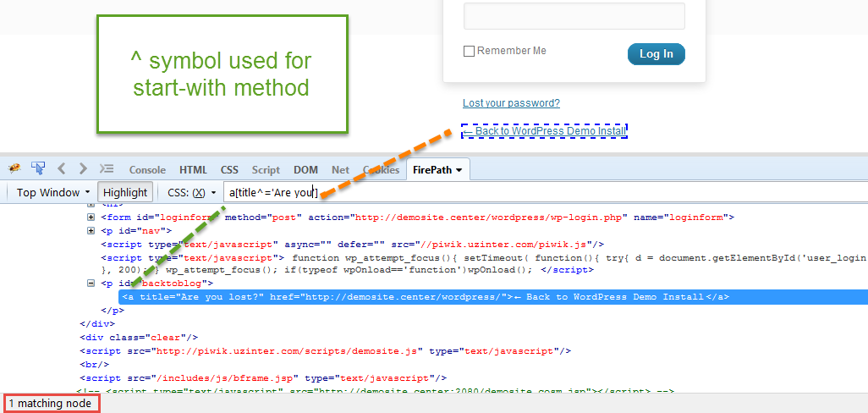
Task: Check the Remember Me checkbox
Action: pos(469,52)
